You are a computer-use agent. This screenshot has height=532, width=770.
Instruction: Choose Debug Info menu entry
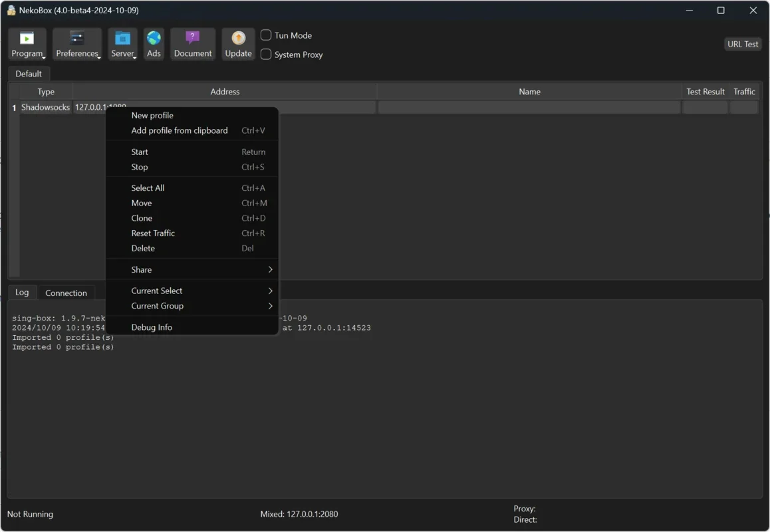(152, 327)
